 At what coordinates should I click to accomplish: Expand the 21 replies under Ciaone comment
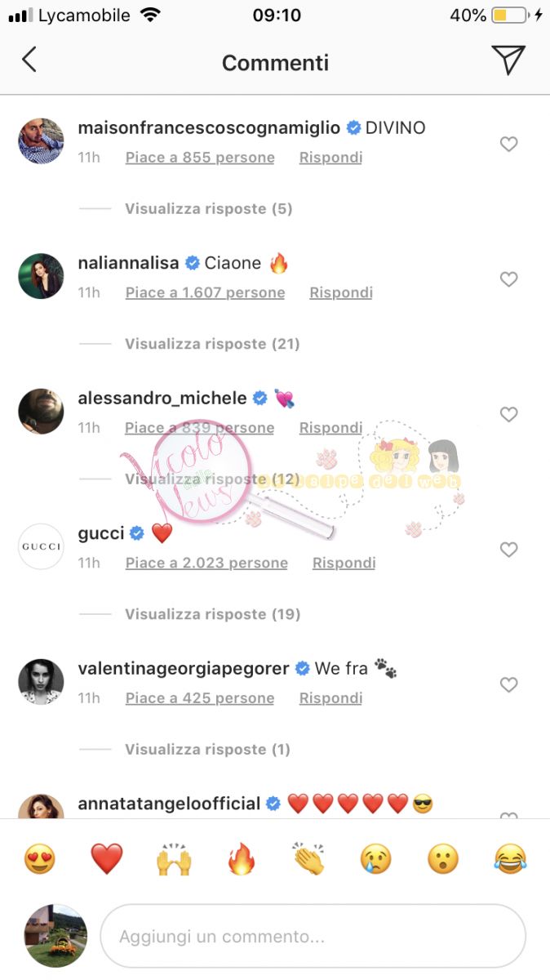pos(212,344)
